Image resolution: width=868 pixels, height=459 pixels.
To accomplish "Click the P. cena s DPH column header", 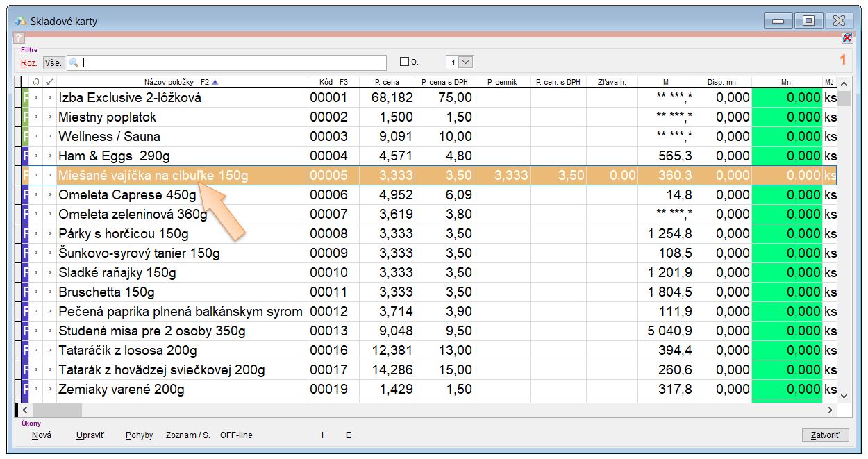I will (444, 82).
